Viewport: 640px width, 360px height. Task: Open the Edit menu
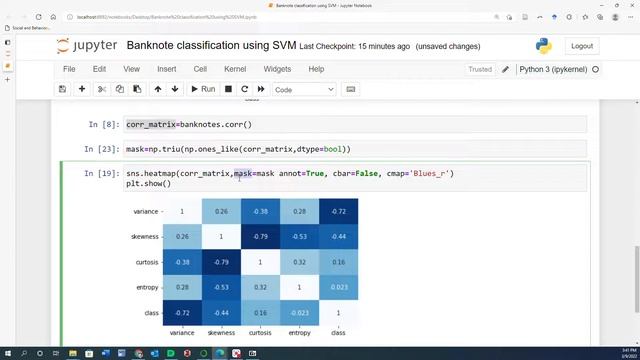click(99, 69)
